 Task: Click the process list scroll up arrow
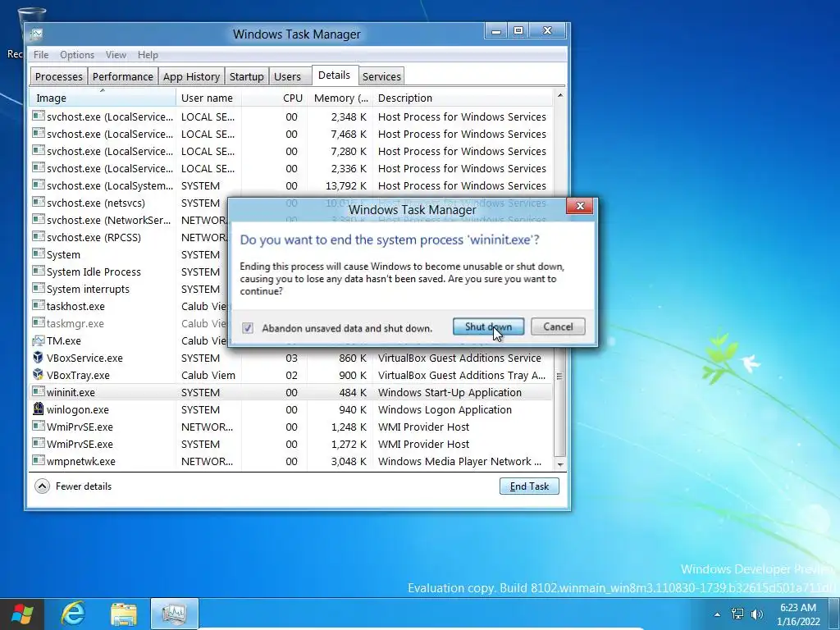coord(559,95)
